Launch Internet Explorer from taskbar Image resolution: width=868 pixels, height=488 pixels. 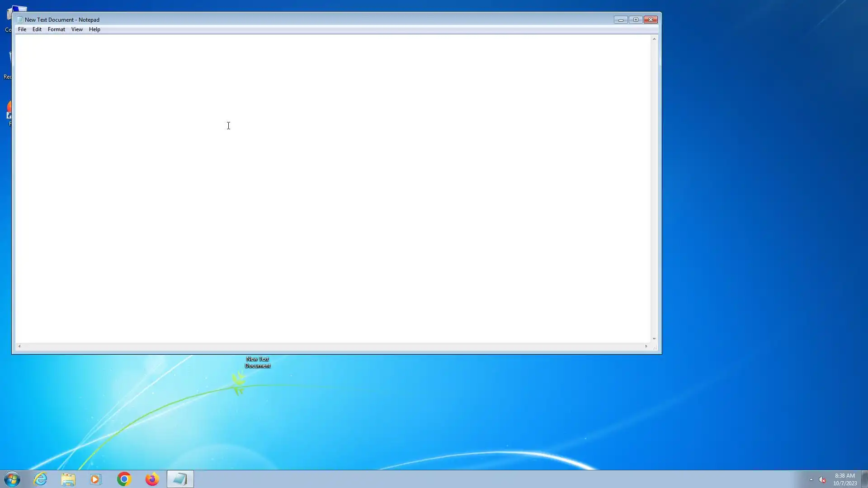[x=41, y=479]
